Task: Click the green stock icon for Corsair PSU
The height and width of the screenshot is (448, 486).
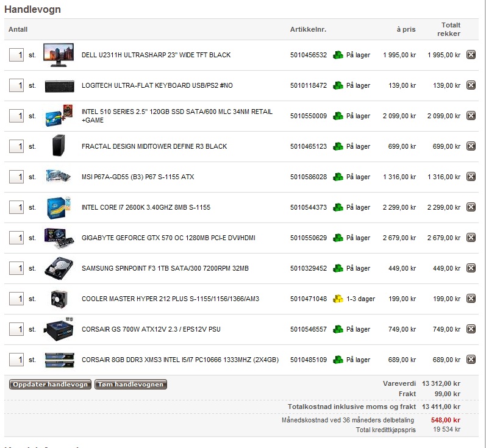Action: pyautogui.click(x=338, y=329)
